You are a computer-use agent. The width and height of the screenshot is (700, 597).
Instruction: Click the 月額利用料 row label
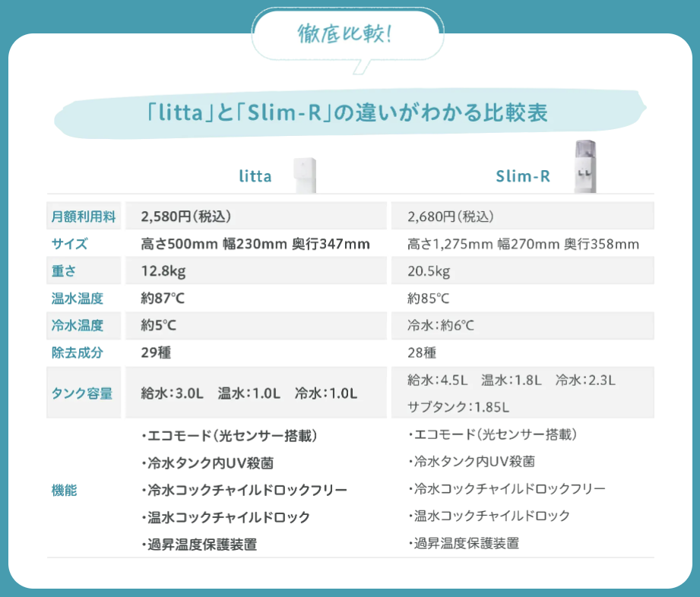(x=84, y=216)
